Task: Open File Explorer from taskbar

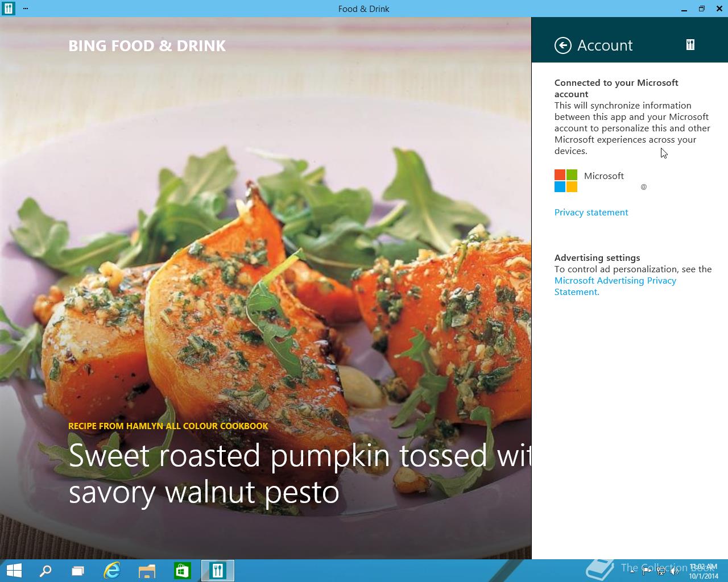Action: (x=147, y=571)
